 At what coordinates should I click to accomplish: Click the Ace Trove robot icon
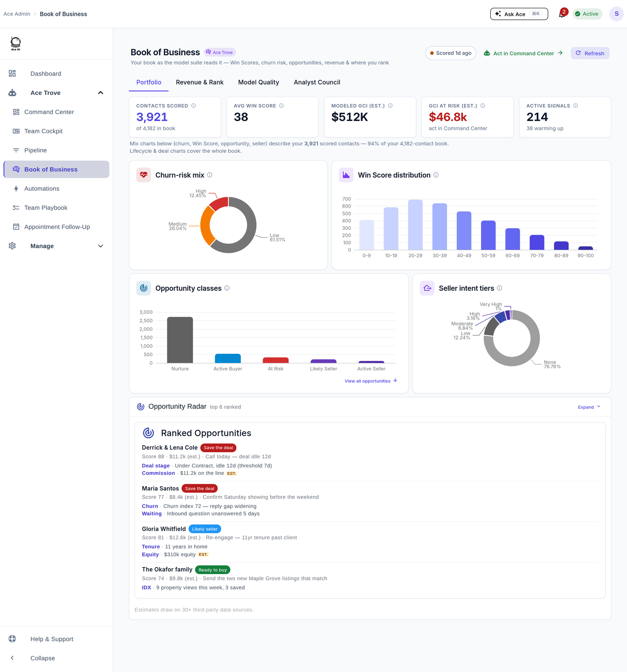tap(12, 93)
